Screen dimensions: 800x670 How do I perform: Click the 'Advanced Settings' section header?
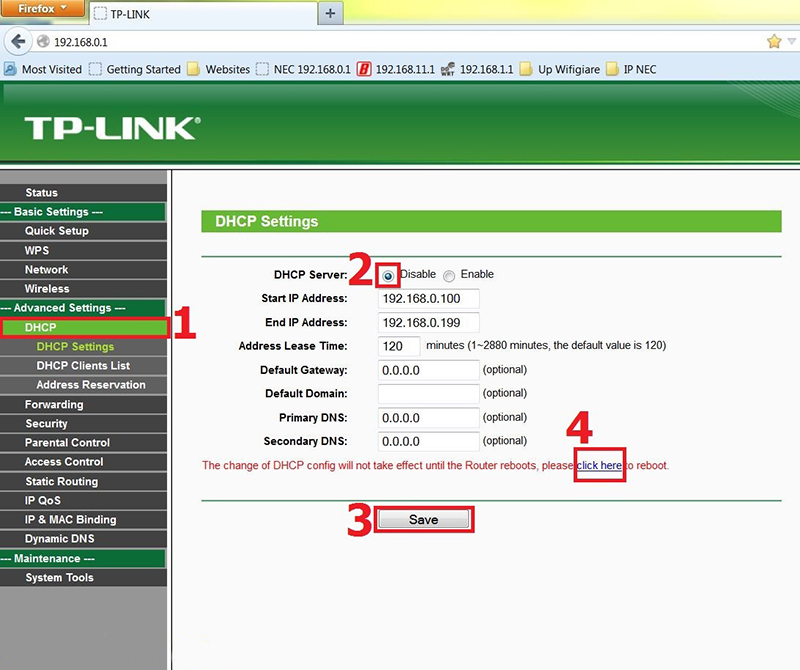[83, 308]
